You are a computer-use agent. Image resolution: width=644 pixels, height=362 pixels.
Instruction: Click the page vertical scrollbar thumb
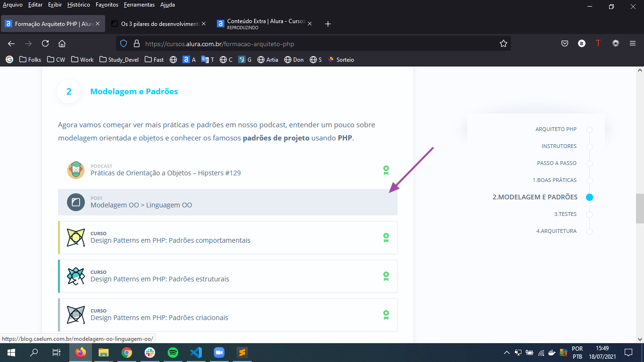[640, 208]
